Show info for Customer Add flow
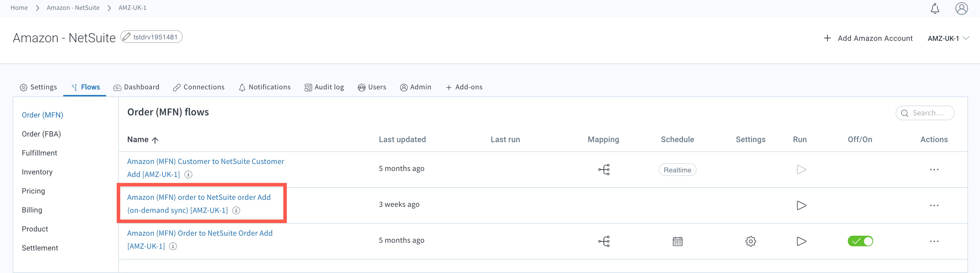Screen dimensions: 980x273 [188, 174]
